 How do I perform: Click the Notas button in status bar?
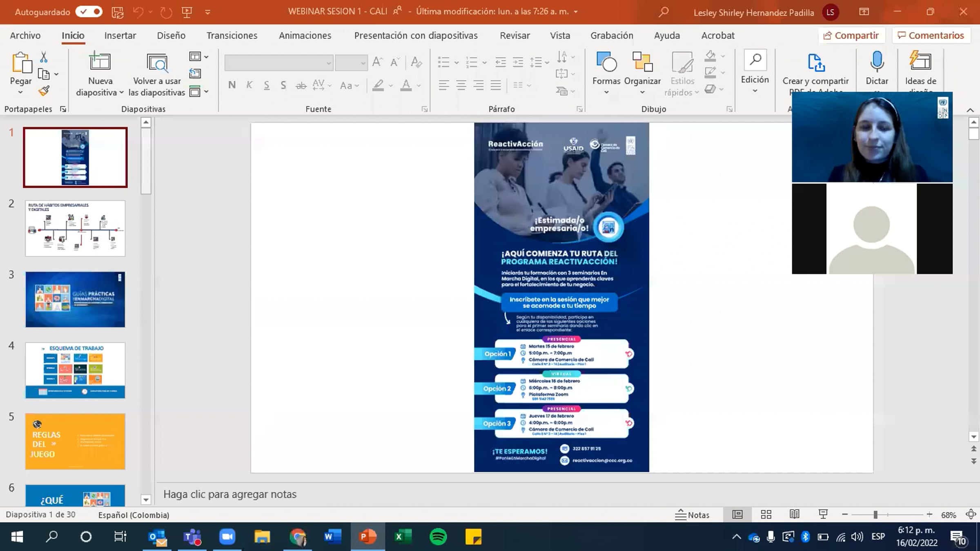coord(692,515)
